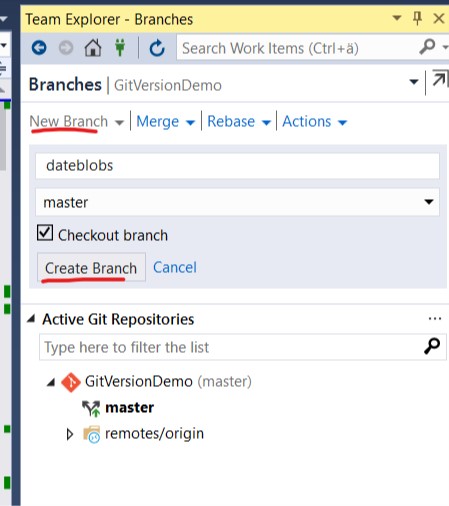Click the filter list magnifier icon
This screenshot has height=506, width=449.
(432, 346)
